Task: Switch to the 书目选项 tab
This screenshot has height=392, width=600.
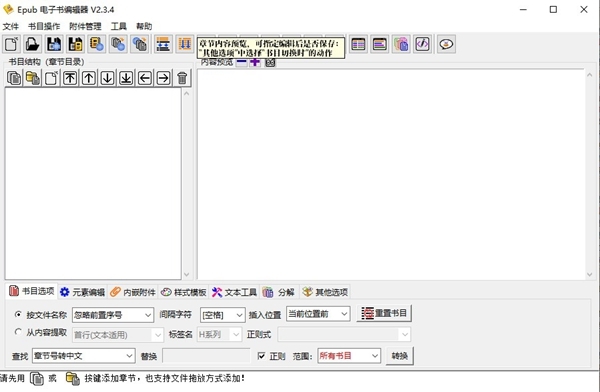Action: (x=32, y=291)
